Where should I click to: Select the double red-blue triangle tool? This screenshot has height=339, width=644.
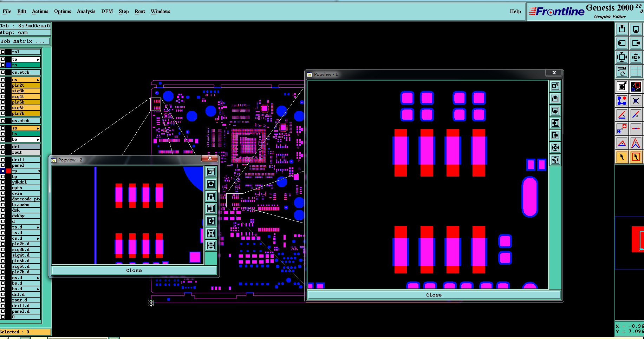point(636,143)
